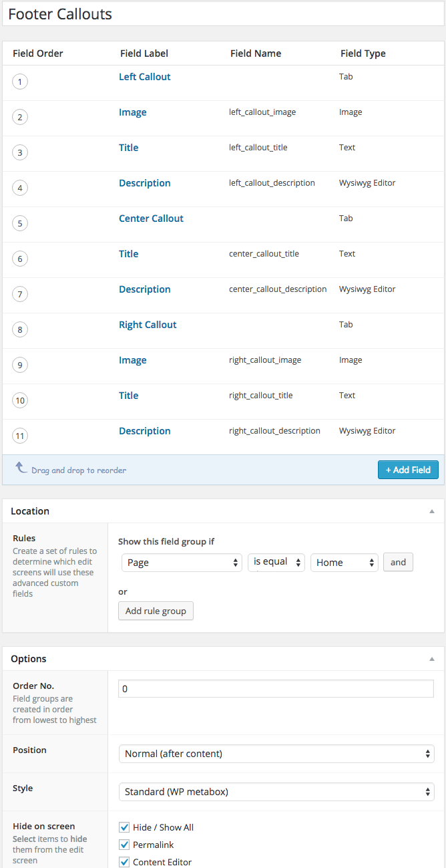Click the field order circle numbered 8
The image size is (446, 868).
[20, 330]
